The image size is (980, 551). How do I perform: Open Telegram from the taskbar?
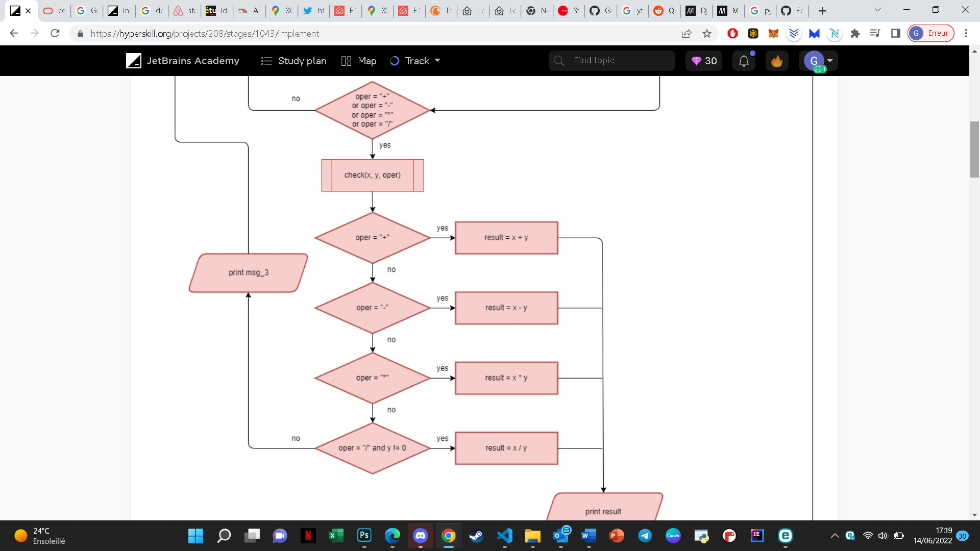tap(645, 536)
